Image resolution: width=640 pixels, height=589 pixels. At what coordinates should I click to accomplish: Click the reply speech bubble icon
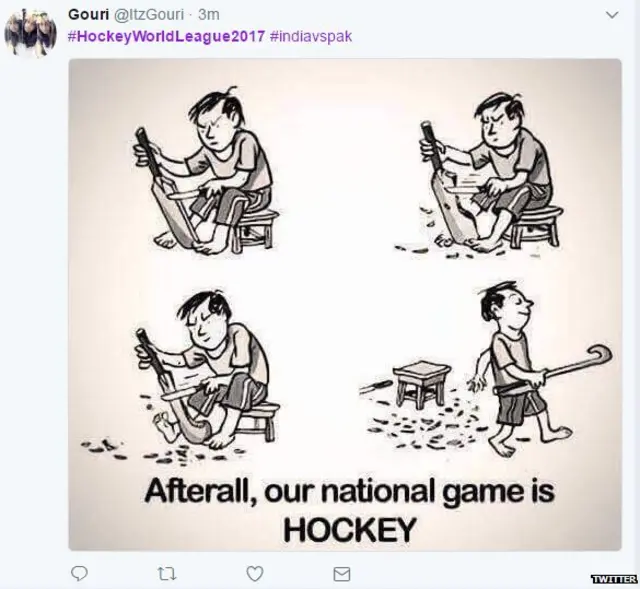(79, 573)
